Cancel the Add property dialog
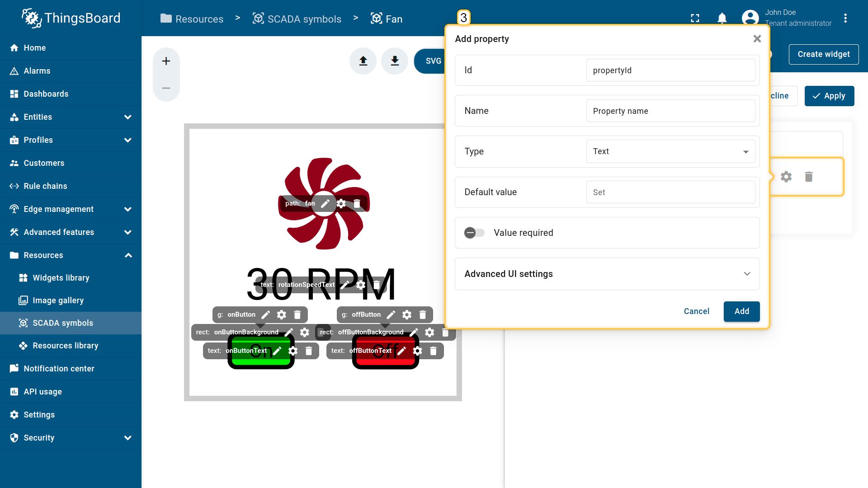Screen dimensions: 868x488 click(x=696, y=311)
